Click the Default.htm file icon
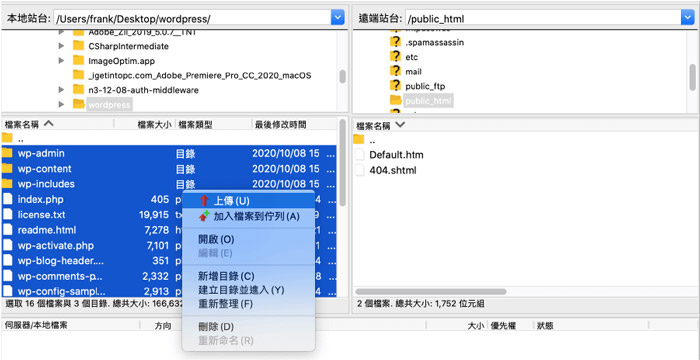The width and height of the screenshot is (700, 360). point(360,155)
